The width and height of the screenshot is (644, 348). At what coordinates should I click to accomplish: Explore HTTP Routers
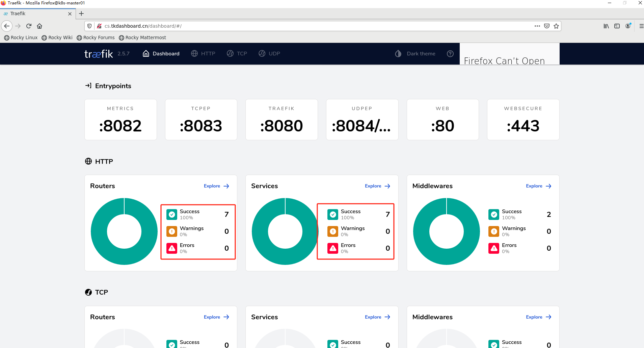(x=217, y=186)
